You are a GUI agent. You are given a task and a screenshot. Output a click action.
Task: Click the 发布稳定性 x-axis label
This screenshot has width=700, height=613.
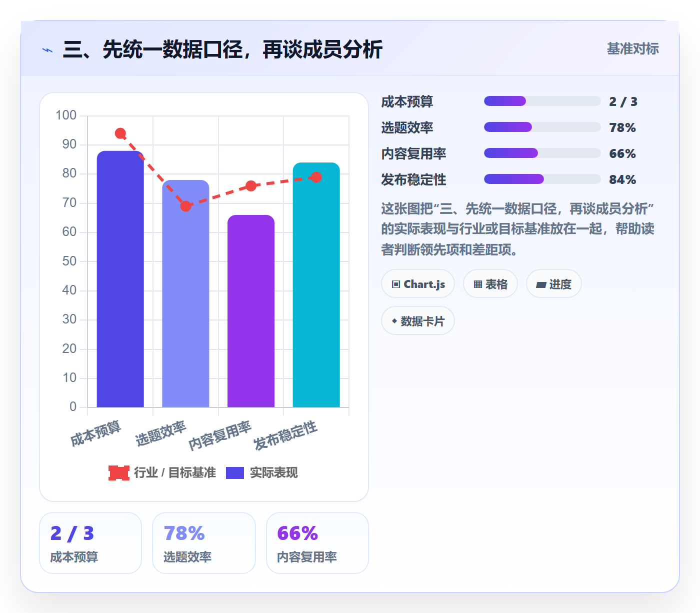point(285,435)
